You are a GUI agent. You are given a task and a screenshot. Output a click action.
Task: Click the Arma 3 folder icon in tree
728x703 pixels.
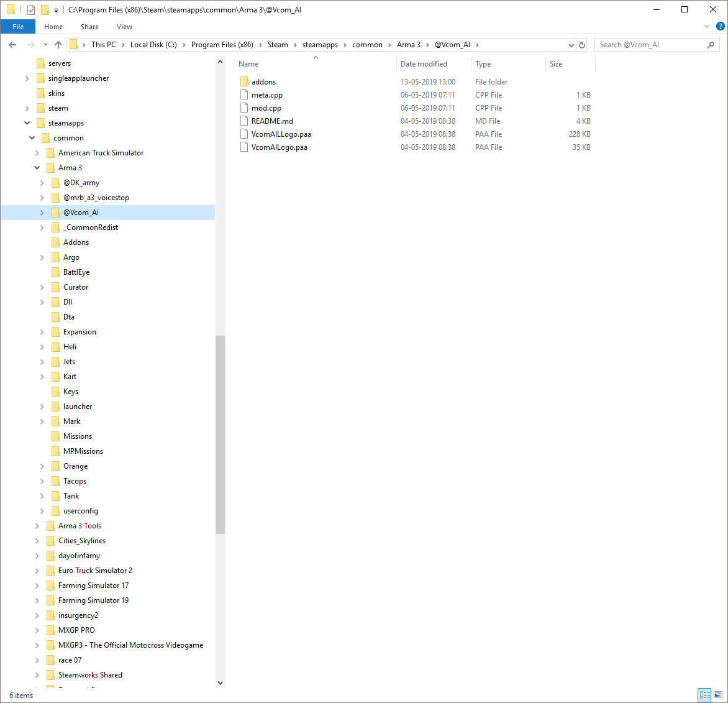tap(50, 168)
